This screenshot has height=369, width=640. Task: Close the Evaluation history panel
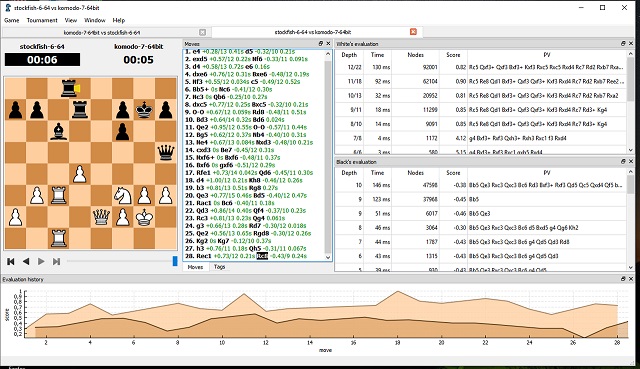[x=631, y=279]
